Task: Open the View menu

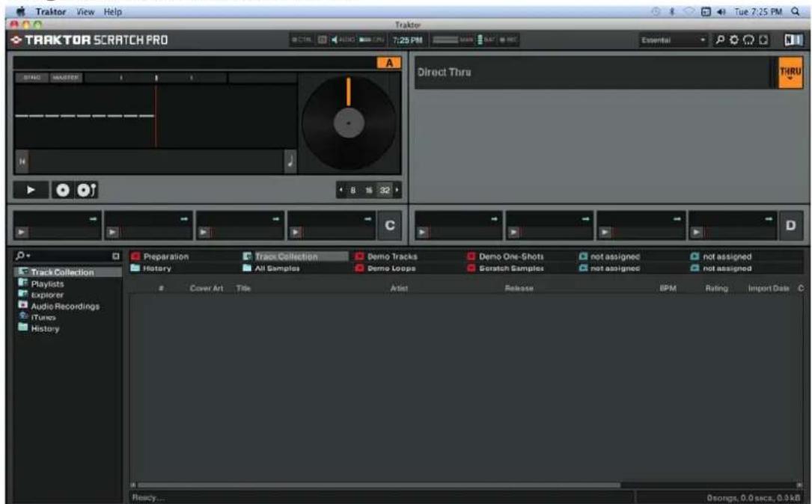Action: [85, 11]
